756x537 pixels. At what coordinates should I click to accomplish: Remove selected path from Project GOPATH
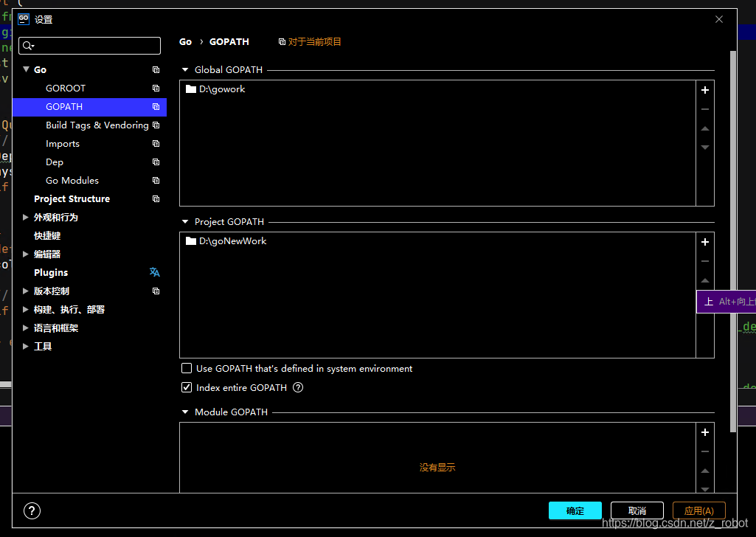[705, 261]
